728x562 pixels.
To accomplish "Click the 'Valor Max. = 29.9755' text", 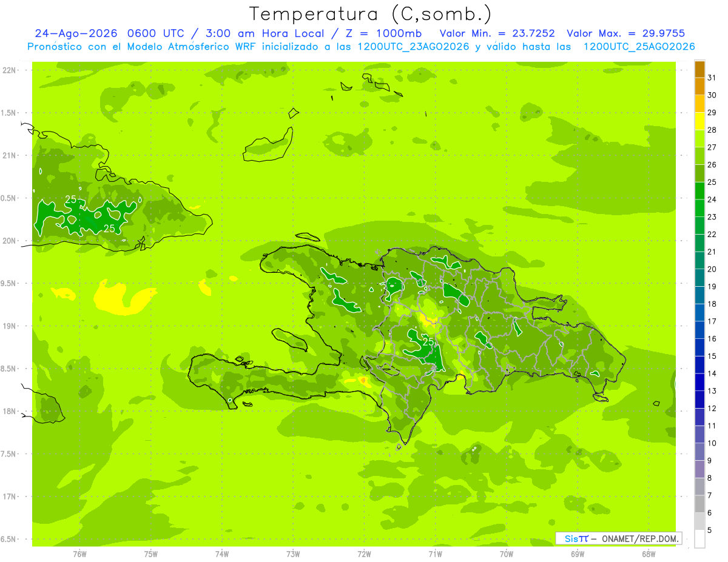I will click(625, 33).
